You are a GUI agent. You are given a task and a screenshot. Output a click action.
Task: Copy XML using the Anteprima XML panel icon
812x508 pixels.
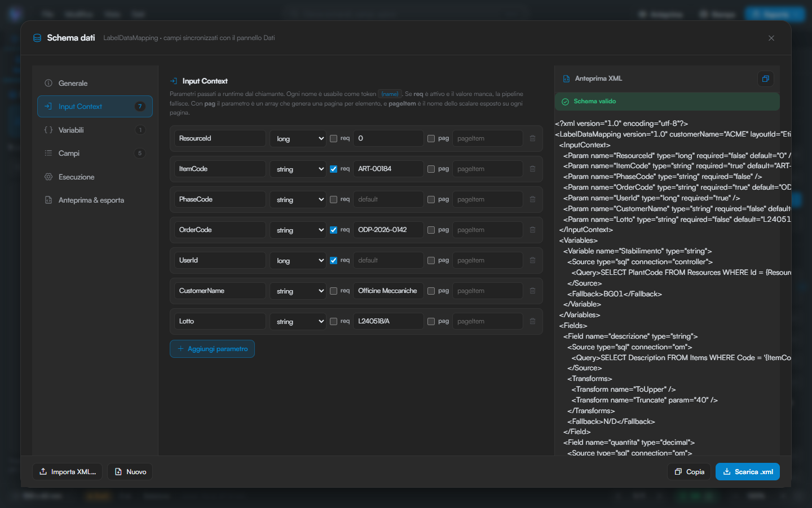(x=765, y=79)
